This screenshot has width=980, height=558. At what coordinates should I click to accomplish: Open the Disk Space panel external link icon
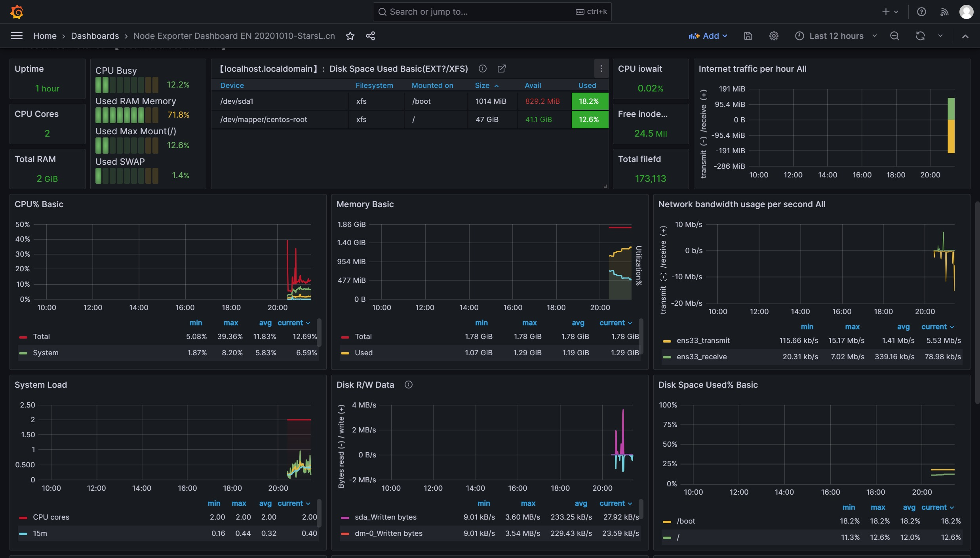(501, 69)
